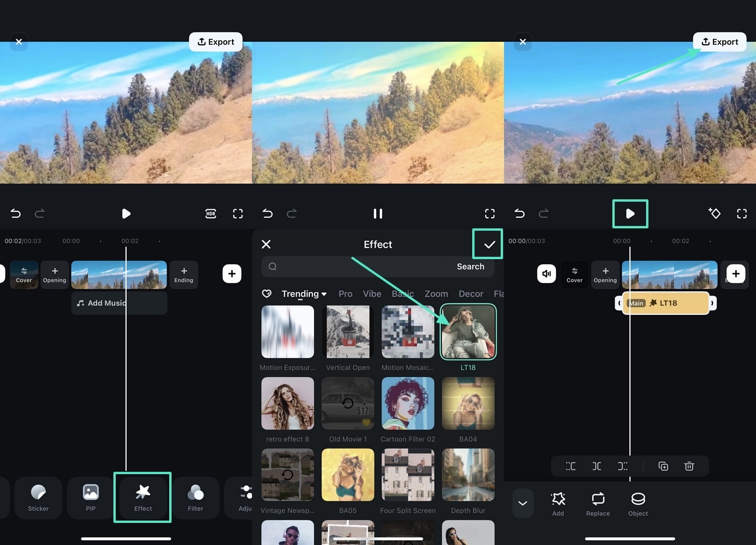This screenshot has width=756, height=545.
Task: Select the video clip in left timeline
Action: click(x=119, y=275)
